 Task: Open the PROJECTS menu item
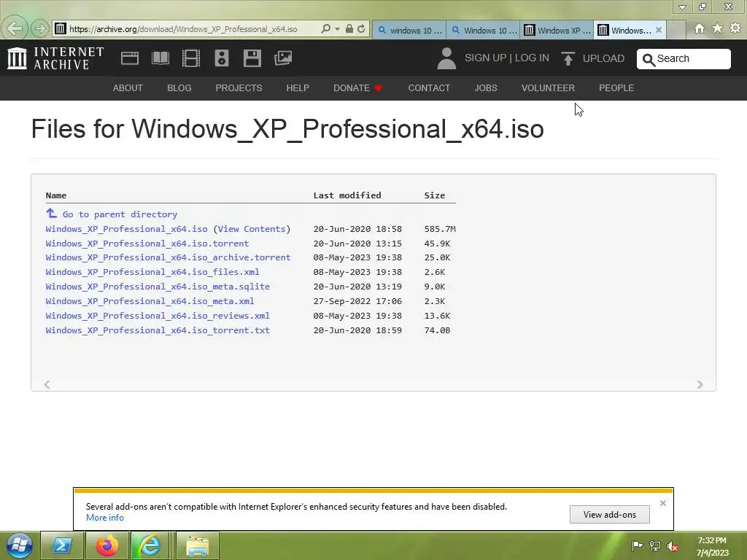pos(239,88)
